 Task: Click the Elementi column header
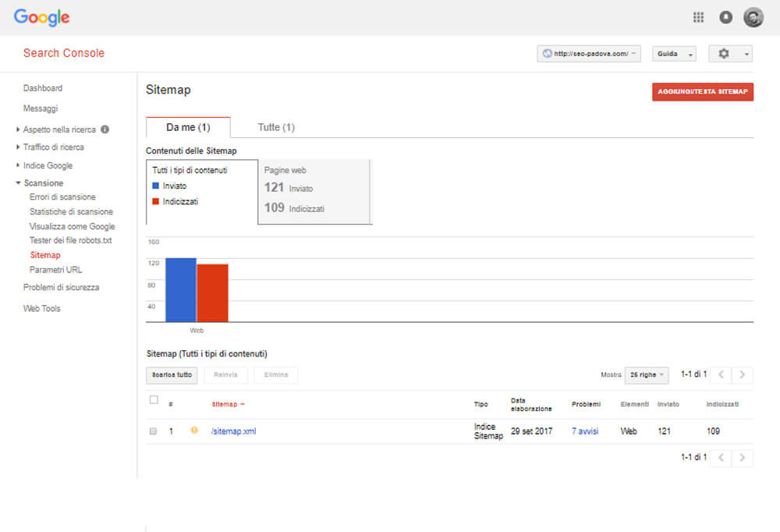coord(634,404)
